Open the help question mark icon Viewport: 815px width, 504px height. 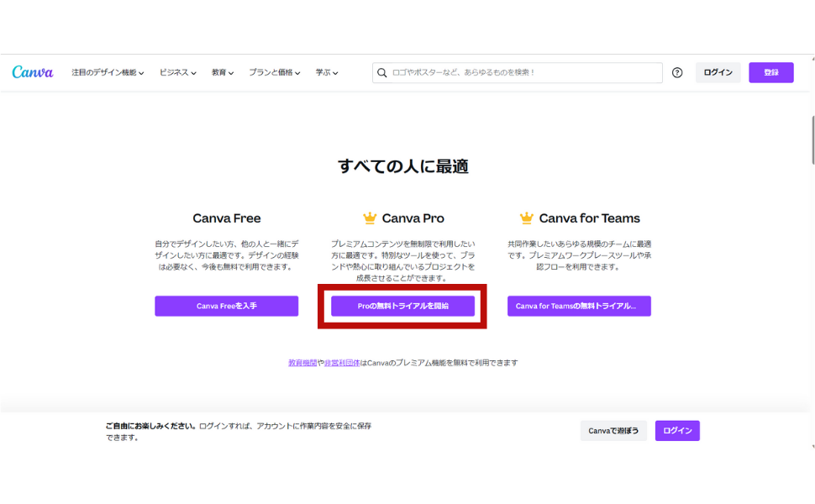tap(677, 73)
